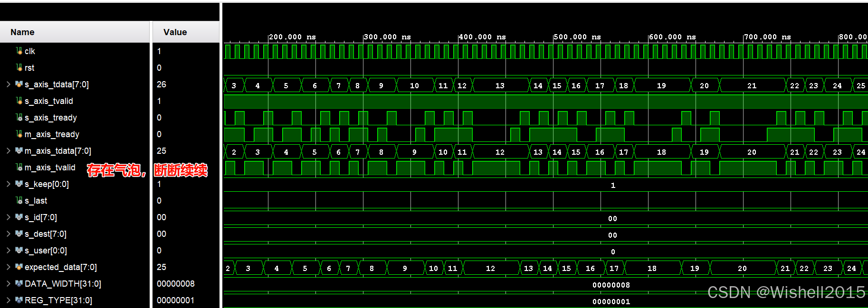
Task: Click the s_user bus icon
Action: click(x=19, y=250)
